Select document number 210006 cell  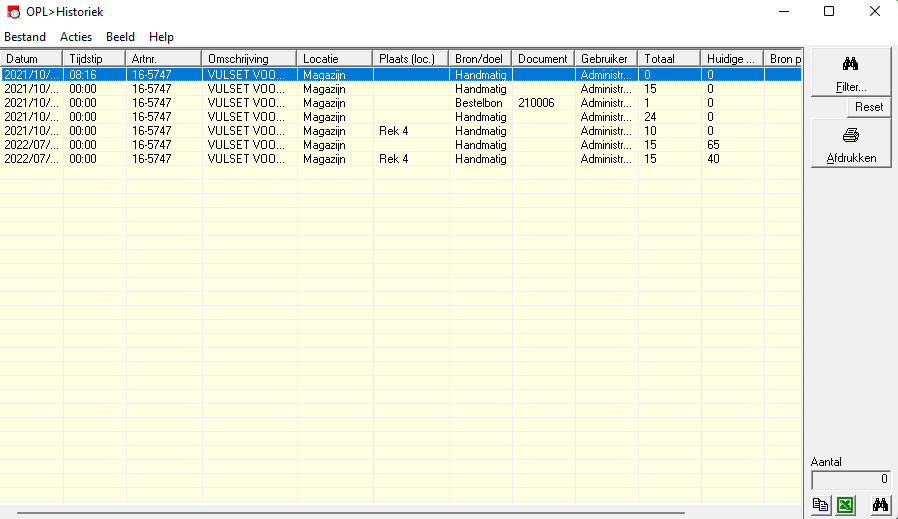pos(537,103)
